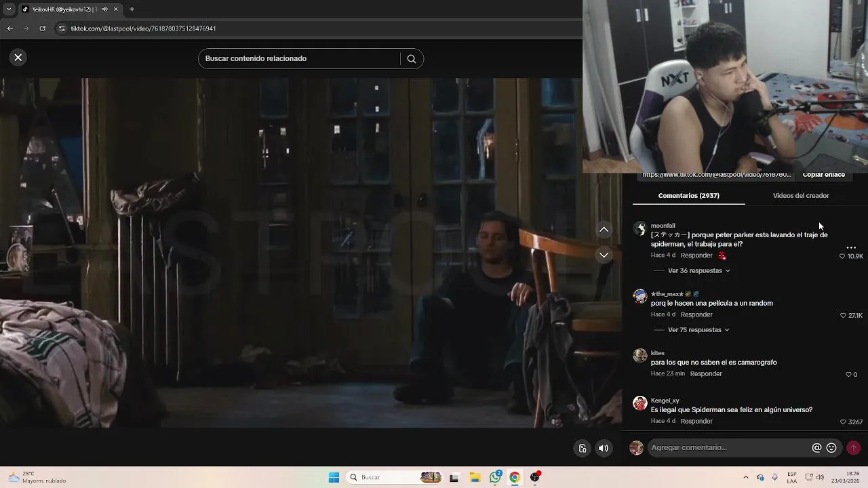Viewport: 868px width, 488px height.
Task: Open WhatsApp from the taskbar
Action: point(495,478)
